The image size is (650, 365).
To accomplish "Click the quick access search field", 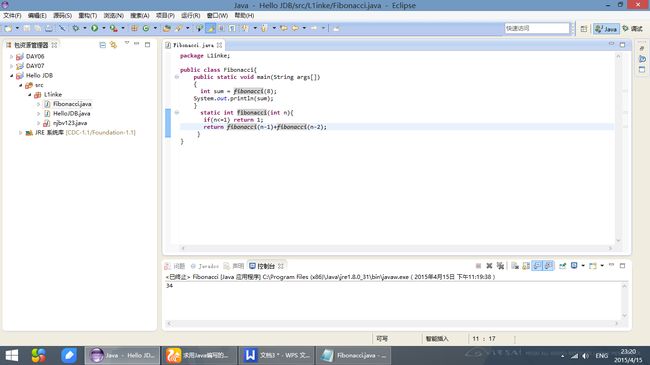I will (x=537, y=28).
